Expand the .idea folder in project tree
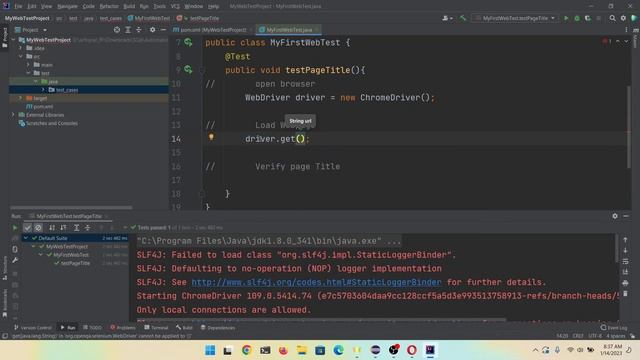The height and width of the screenshot is (360, 640). (20, 48)
